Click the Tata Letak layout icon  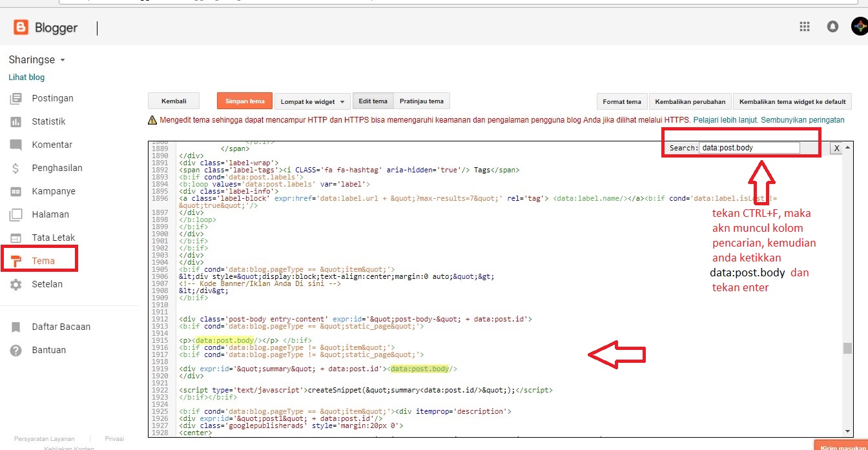click(16, 238)
